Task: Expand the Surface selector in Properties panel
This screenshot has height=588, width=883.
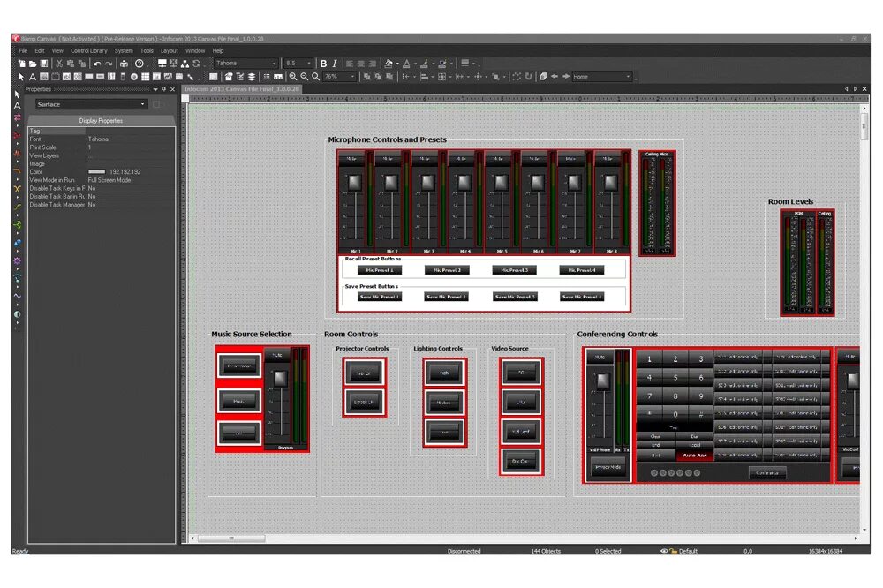Action: coord(91,104)
